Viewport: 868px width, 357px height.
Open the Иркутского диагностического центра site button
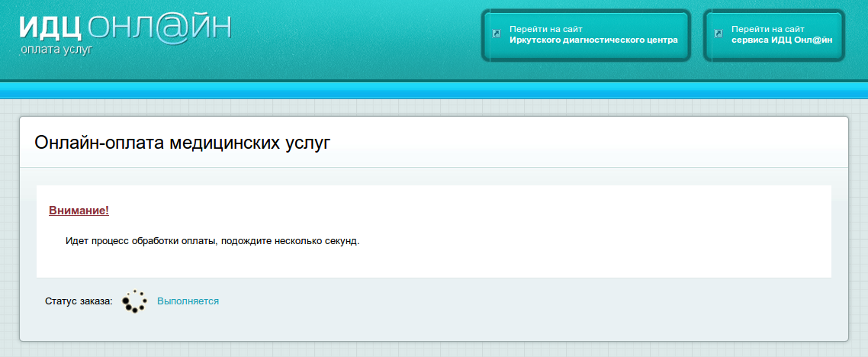click(585, 35)
